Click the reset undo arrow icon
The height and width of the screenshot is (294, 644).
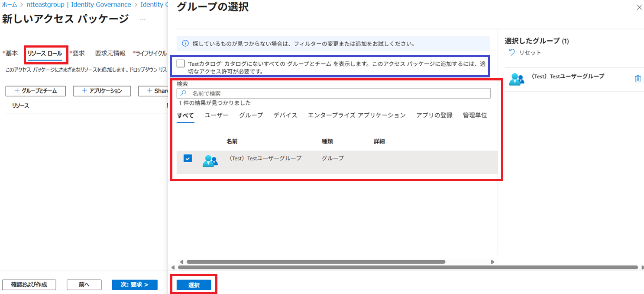point(512,53)
